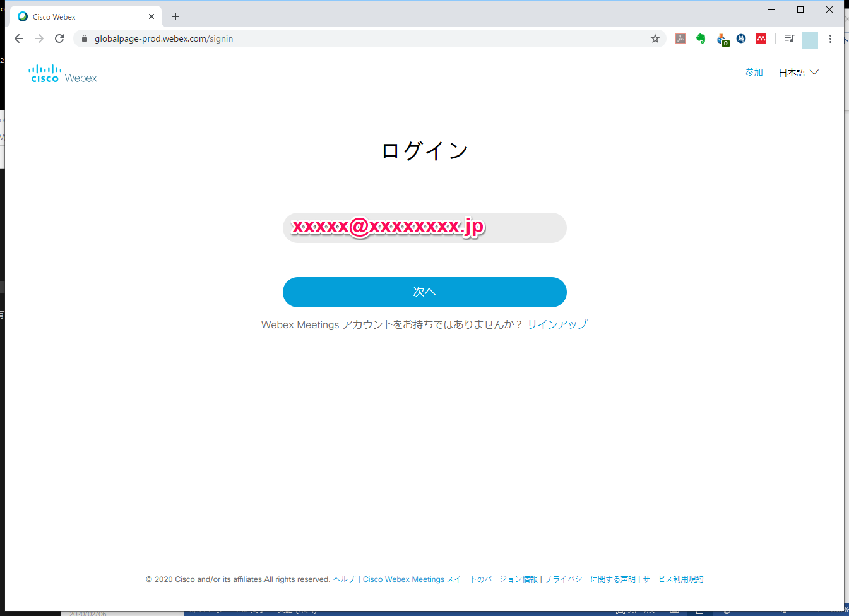Open the サインアップ link
The image size is (849, 616).
click(x=557, y=324)
